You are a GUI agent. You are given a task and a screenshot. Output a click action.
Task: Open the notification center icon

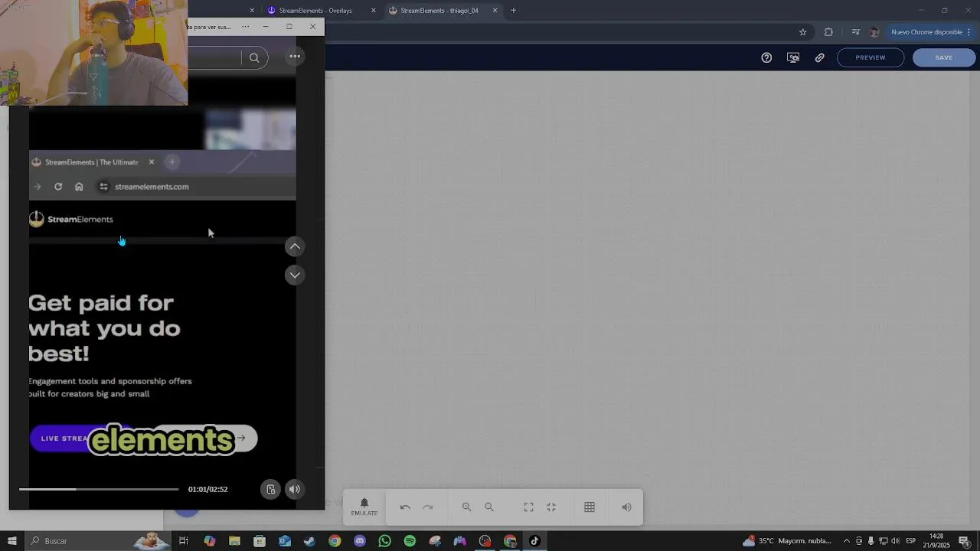pyautogui.click(x=965, y=541)
